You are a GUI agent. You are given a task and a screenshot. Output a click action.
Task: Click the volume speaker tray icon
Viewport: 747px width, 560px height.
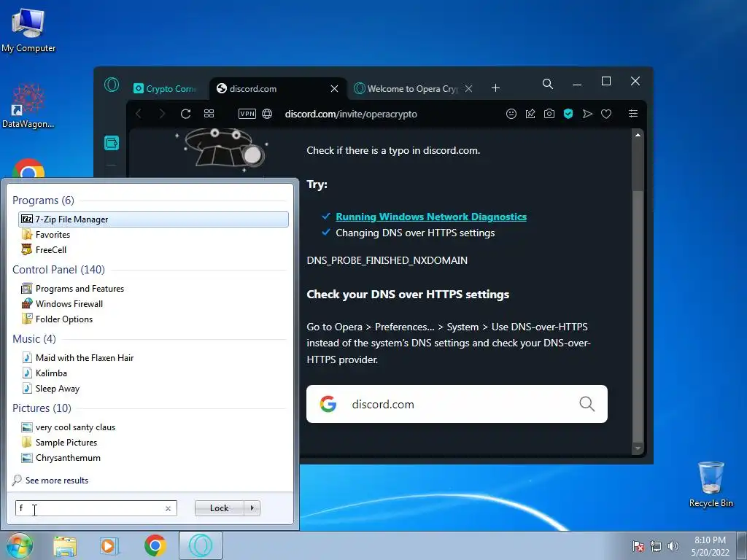pos(673,546)
